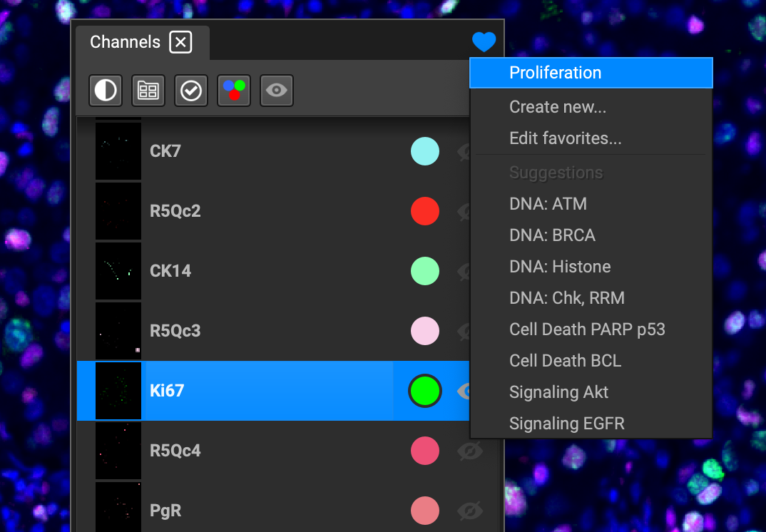Show the PgR channel via its eye
766x532 pixels.
(470, 511)
